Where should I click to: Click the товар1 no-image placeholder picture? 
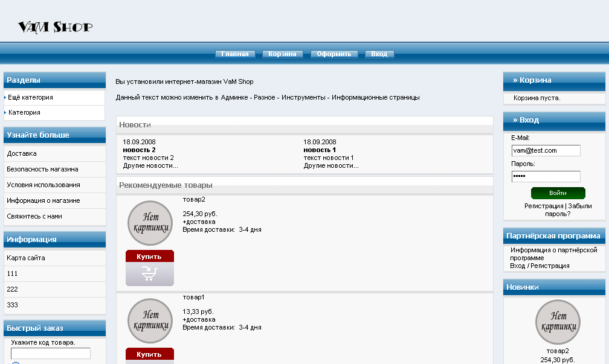tap(150, 321)
